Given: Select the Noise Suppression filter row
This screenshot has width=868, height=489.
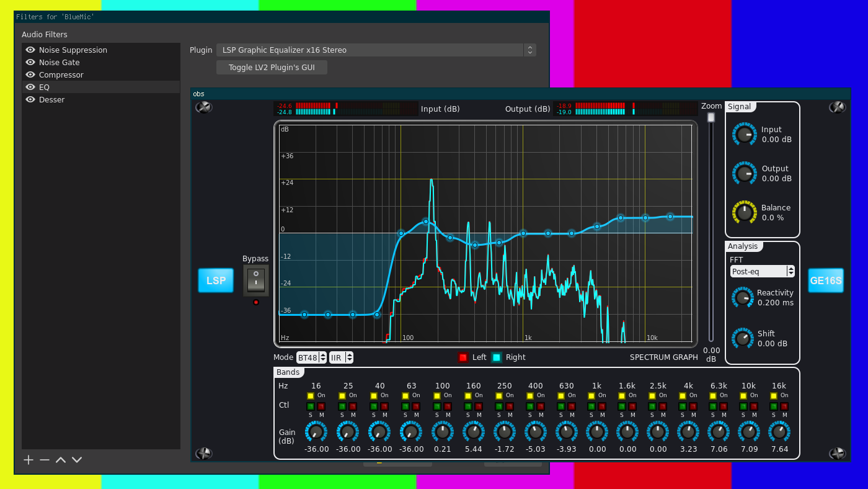Looking at the screenshot, I should tap(101, 50).
